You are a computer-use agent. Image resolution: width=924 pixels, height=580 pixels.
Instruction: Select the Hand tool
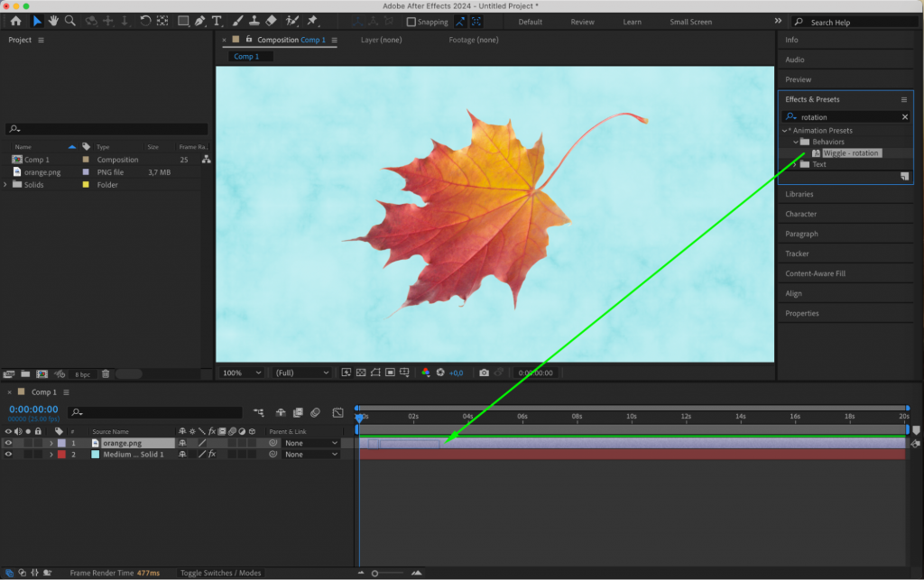click(53, 22)
